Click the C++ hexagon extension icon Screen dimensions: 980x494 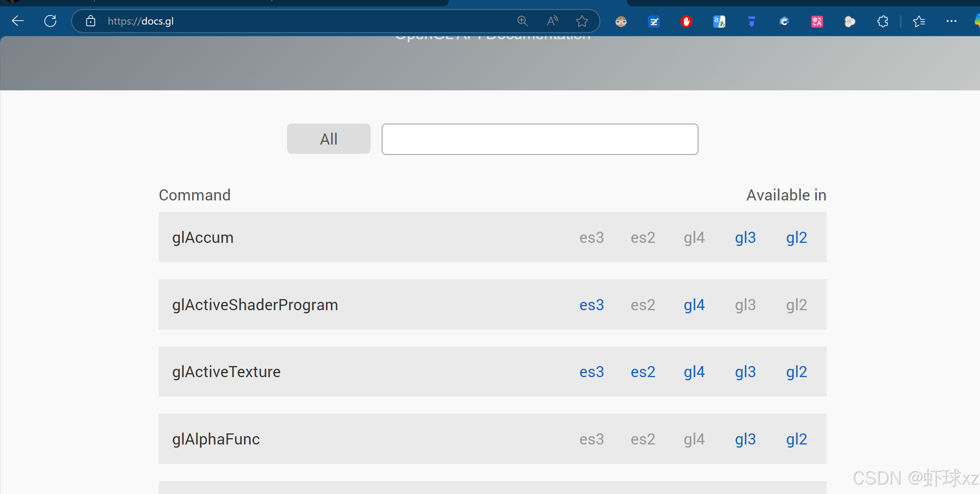click(x=784, y=21)
